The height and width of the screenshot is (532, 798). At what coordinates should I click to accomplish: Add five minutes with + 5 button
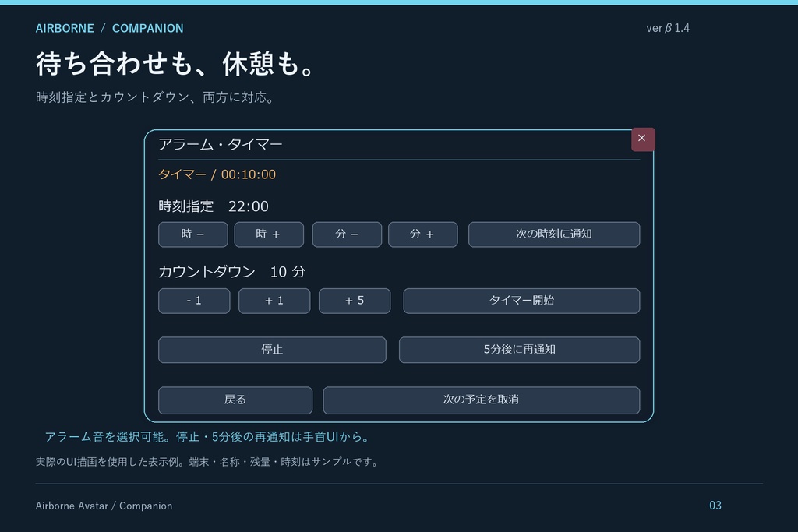[355, 301]
